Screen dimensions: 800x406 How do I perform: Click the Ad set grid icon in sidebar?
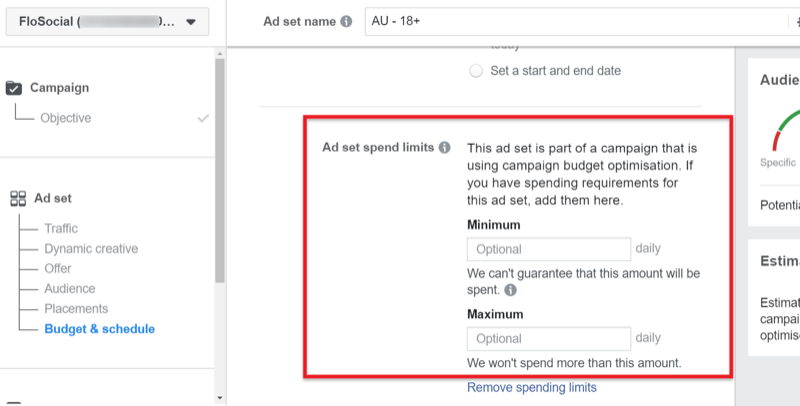click(x=18, y=198)
